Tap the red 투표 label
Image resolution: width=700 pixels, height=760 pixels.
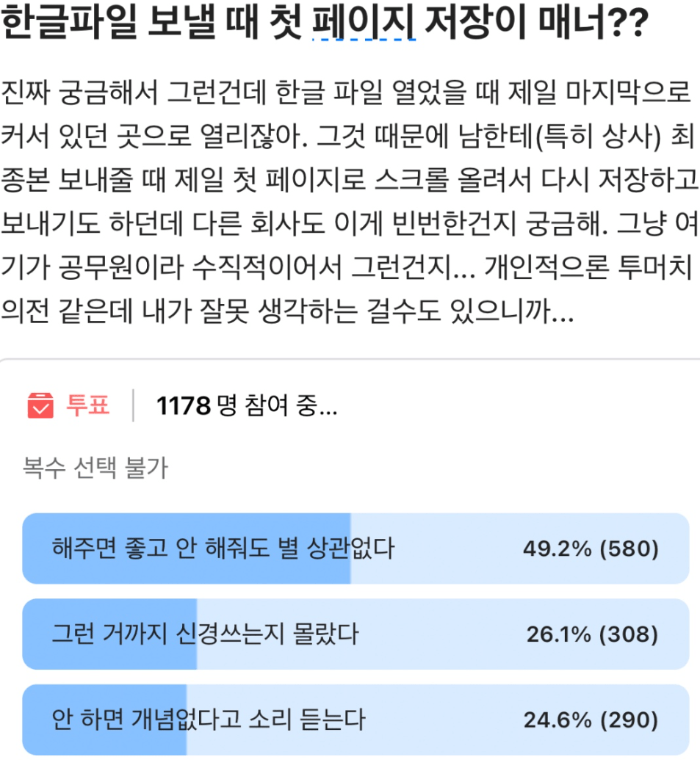[x=87, y=405]
